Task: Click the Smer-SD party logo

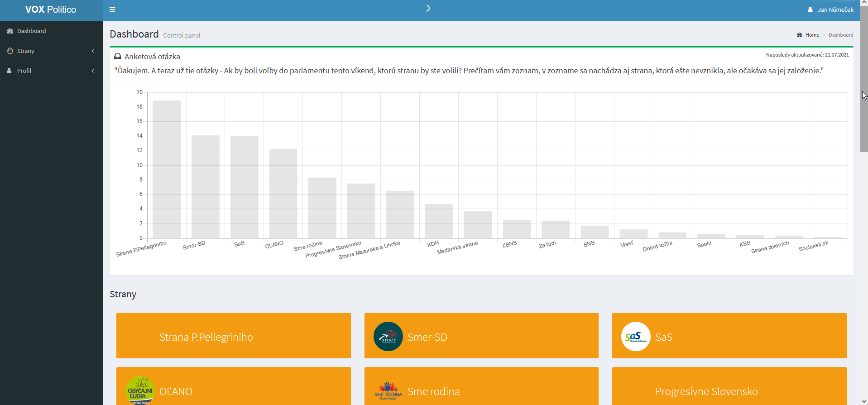Action: [388, 336]
